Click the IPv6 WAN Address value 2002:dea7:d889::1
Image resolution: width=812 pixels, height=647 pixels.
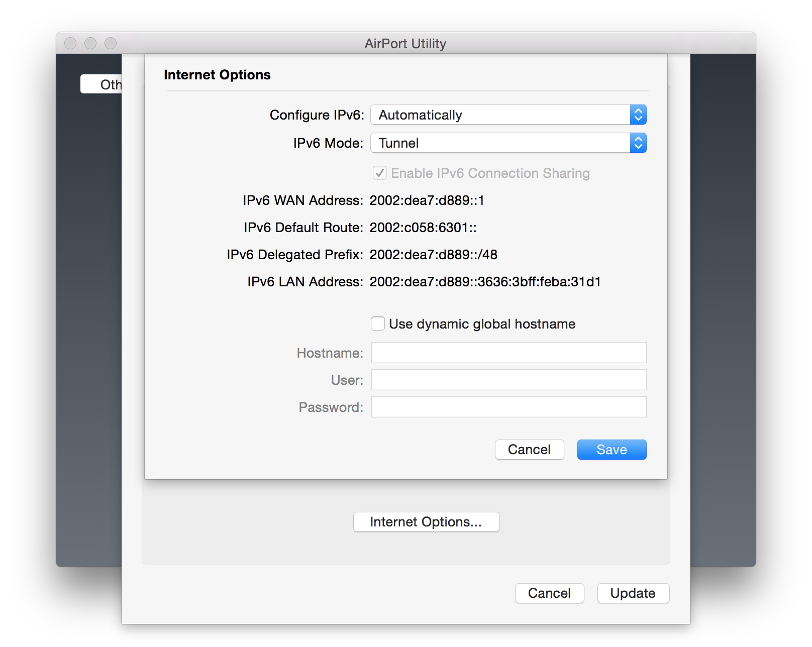[427, 200]
